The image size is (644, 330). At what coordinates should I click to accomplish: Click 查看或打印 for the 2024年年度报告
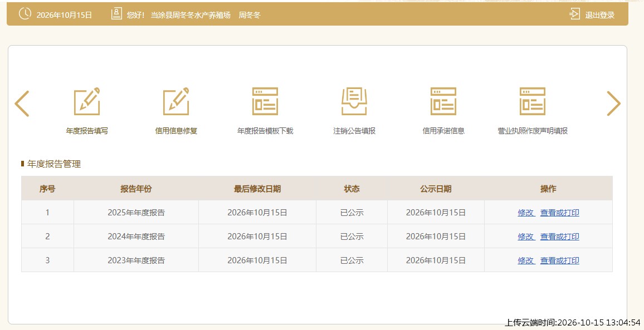560,237
